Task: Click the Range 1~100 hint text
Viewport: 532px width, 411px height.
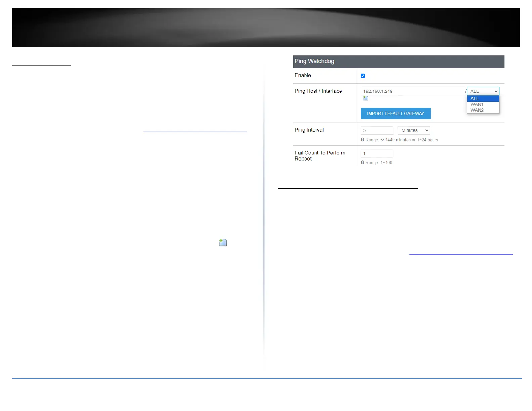Action: pyautogui.click(x=379, y=163)
